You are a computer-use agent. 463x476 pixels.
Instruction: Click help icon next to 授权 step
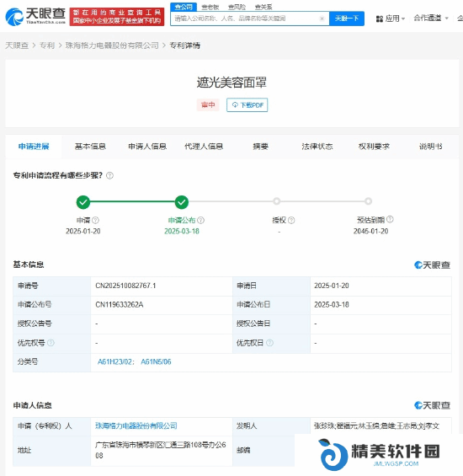(291, 220)
